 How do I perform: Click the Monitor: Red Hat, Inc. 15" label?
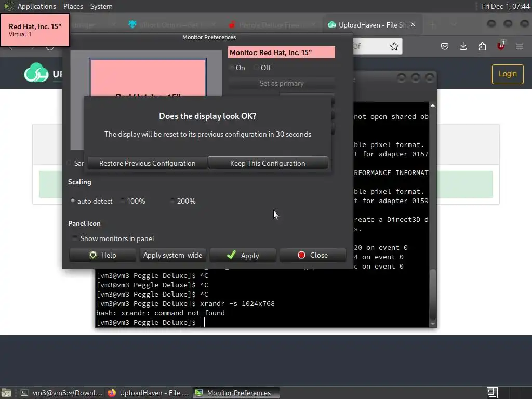(x=281, y=52)
